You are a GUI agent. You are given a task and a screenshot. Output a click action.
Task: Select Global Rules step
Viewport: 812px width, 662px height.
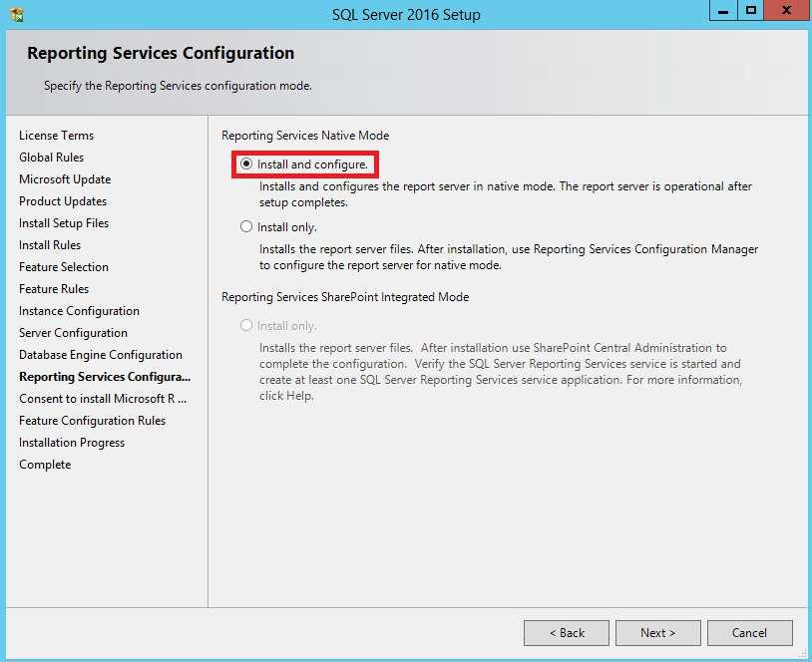51,158
